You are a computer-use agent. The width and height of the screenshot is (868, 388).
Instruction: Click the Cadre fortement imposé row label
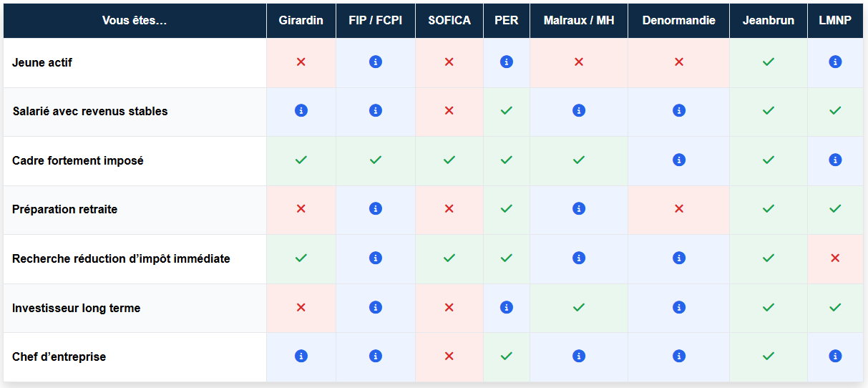point(78,160)
